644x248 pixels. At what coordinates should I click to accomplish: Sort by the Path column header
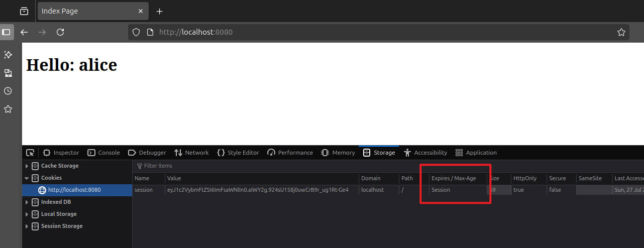tap(414, 178)
